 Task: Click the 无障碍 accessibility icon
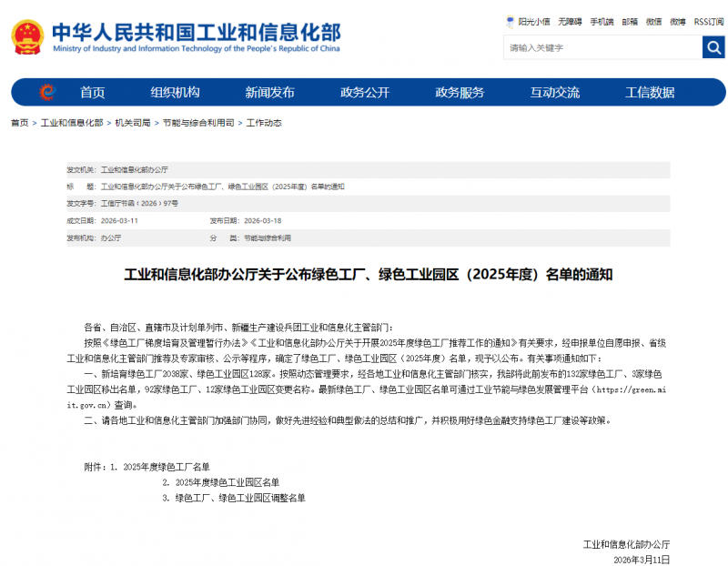coord(571,20)
